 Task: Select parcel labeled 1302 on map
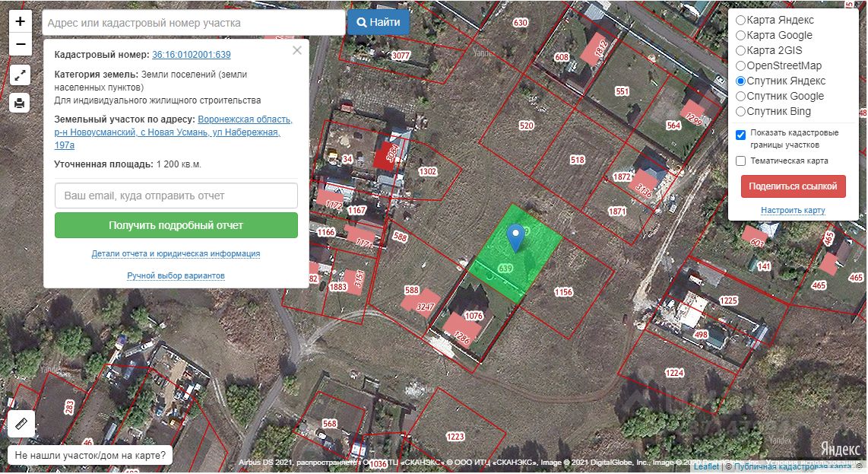(427, 172)
